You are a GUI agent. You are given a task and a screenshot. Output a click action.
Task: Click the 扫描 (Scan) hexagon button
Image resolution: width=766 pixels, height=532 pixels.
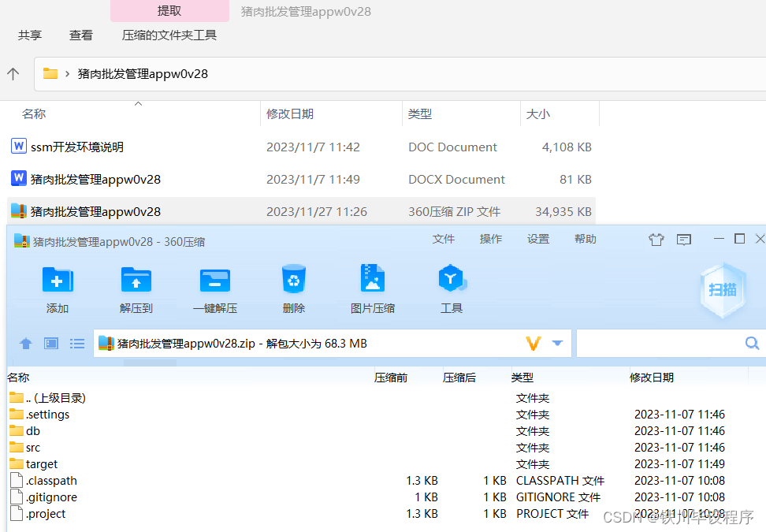723,290
